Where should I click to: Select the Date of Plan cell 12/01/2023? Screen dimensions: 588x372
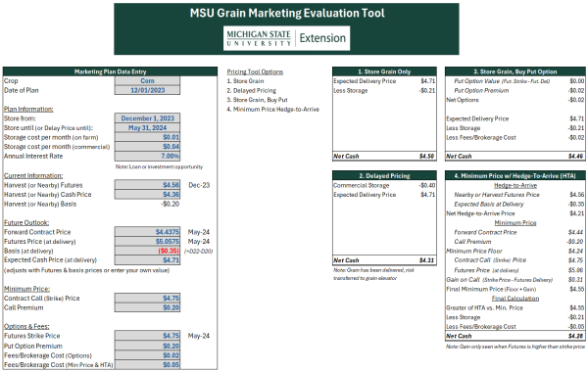pos(147,90)
